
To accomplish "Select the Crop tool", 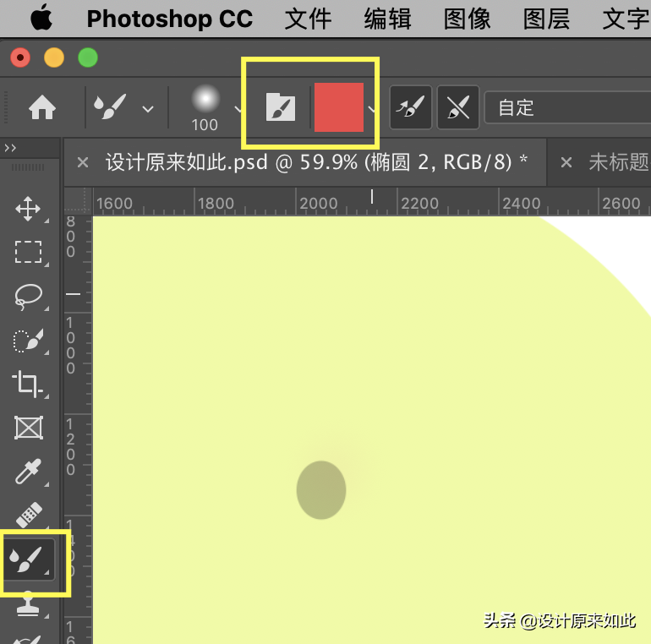I will [28, 385].
